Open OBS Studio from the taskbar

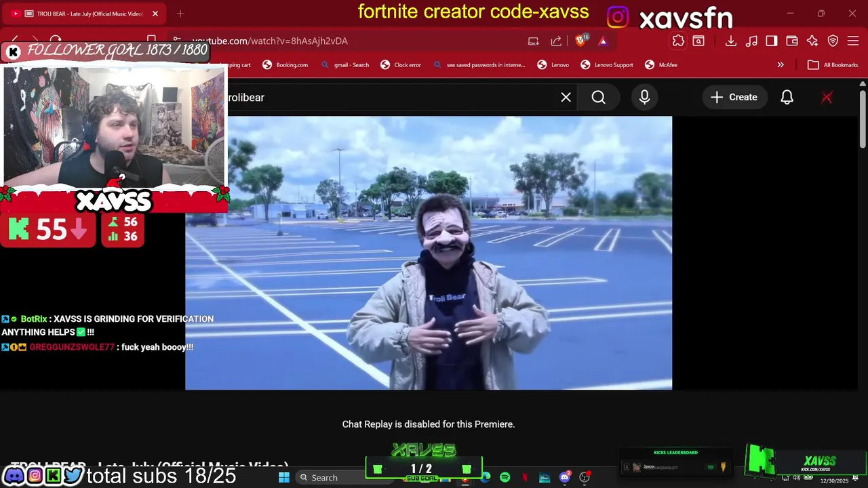tap(585, 477)
